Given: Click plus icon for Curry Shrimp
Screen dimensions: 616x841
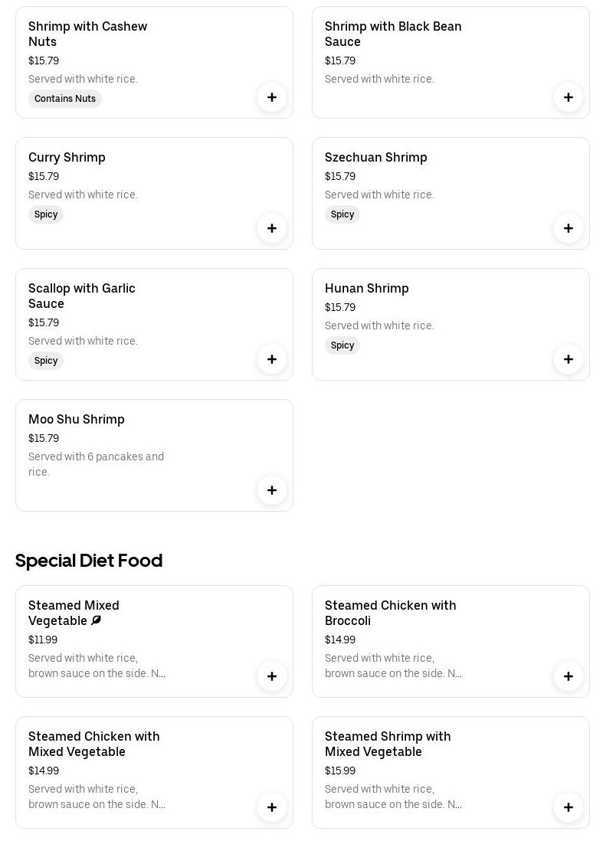Looking at the screenshot, I should click(x=272, y=228).
